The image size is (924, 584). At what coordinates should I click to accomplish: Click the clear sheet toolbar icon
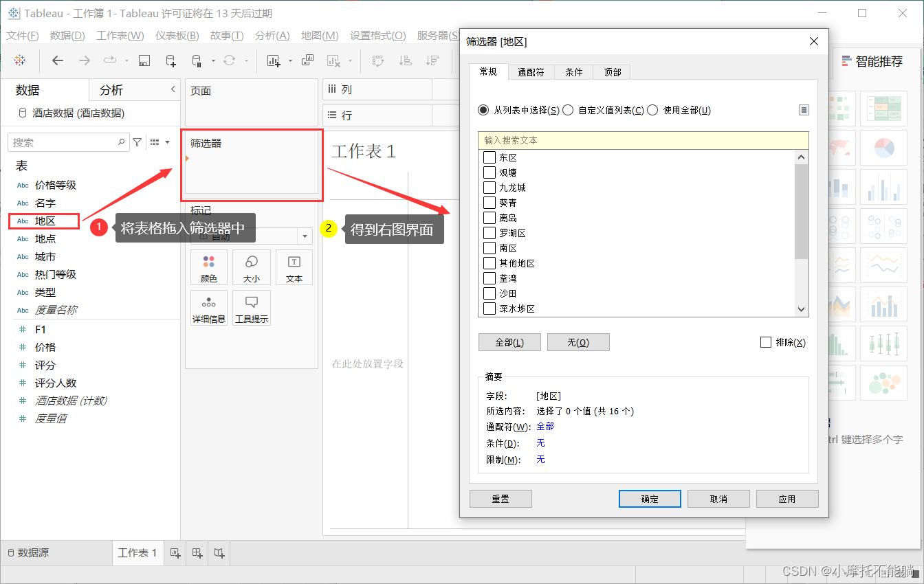click(x=333, y=60)
